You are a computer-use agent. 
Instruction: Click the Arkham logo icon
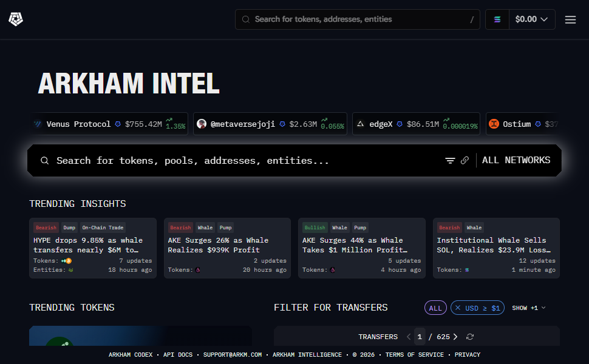16,19
